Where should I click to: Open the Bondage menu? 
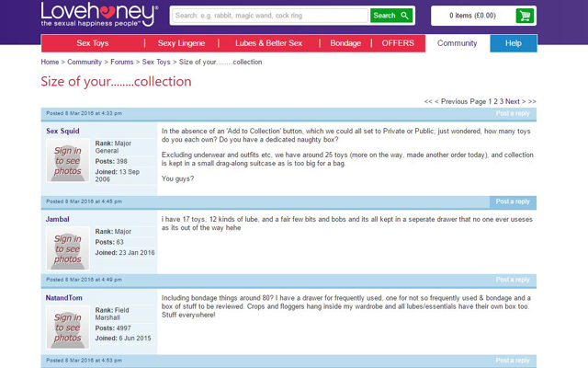point(345,43)
